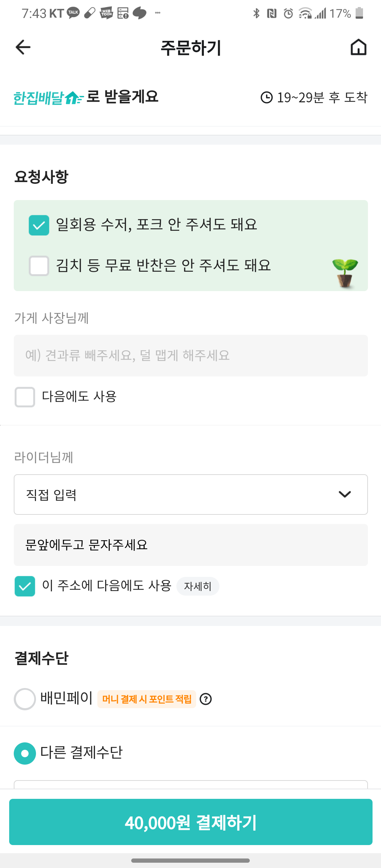Tap the battery icon in status bar
381x868 pixels.
pyautogui.click(x=359, y=13)
